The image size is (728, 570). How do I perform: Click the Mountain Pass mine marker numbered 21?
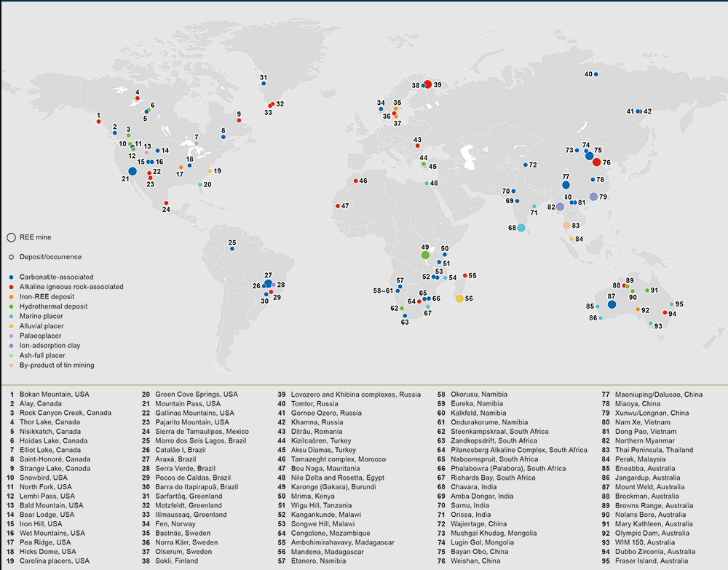(132, 172)
